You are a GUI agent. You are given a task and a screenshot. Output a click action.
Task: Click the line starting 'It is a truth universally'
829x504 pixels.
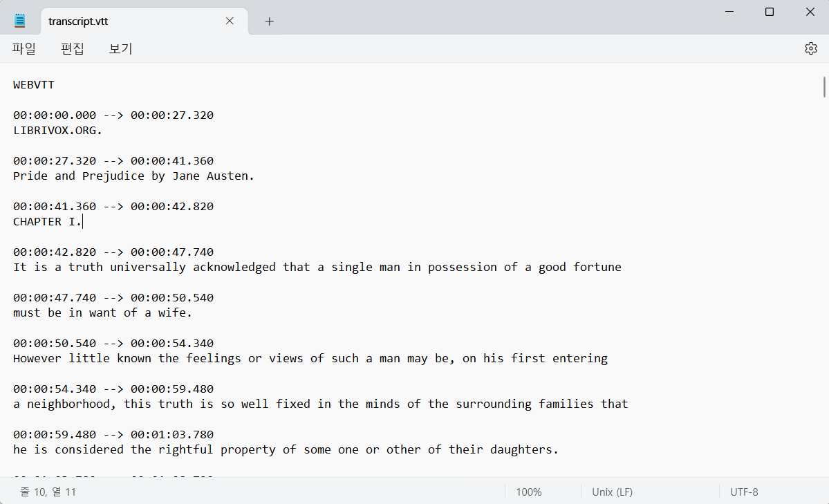[x=317, y=267]
